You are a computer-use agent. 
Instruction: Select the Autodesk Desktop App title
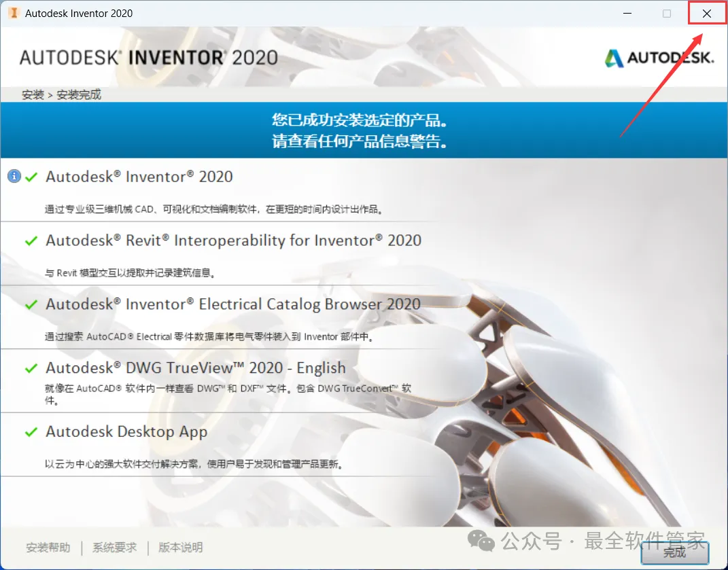(x=126, y=431)
